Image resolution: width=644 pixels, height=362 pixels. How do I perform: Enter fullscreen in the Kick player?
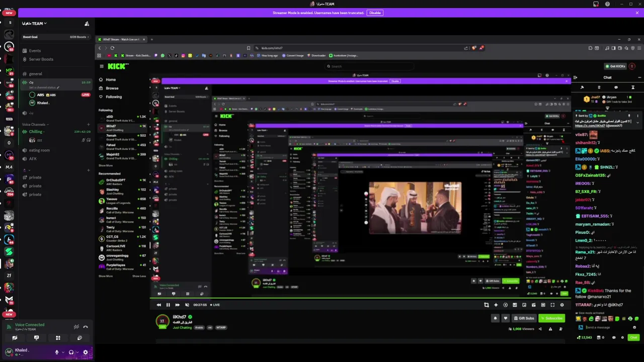click(x=552, y=305)
